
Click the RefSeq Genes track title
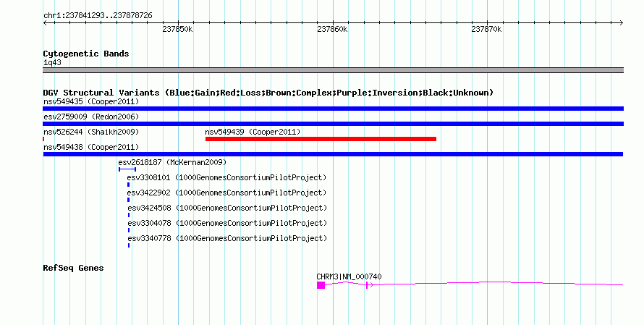(73, 268)
